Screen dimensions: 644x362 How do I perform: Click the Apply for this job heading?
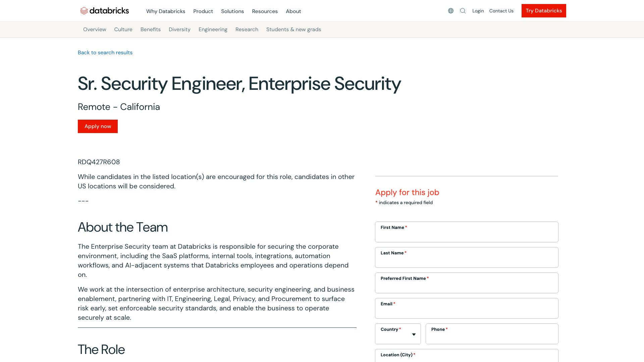tap(407, 192)
